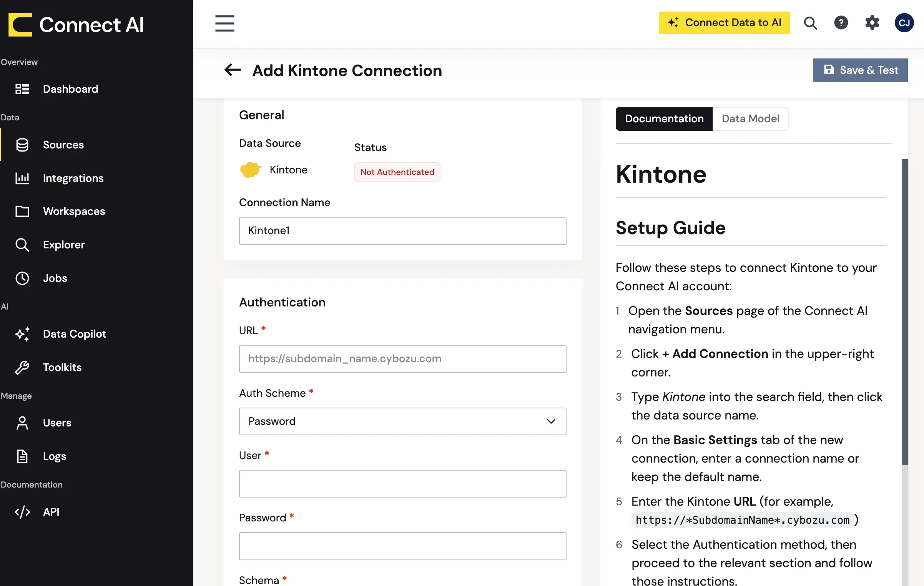Viewport: 924px width, 586px height.
Task: Click the Add Kintone Connection title
Action: pos(347,70)
